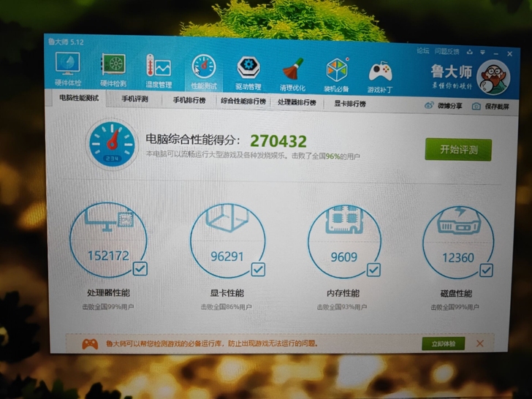This screenshot has width=532, height=399.
Task: Open 驱动管理 driver management icon
Action: (x=248, y=73)
